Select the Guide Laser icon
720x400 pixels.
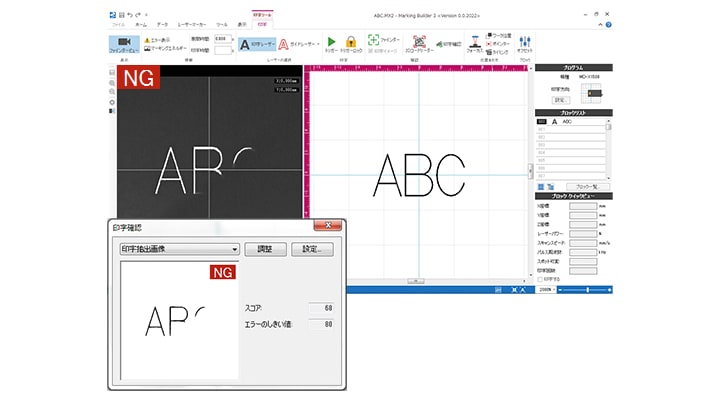point(284,44)
